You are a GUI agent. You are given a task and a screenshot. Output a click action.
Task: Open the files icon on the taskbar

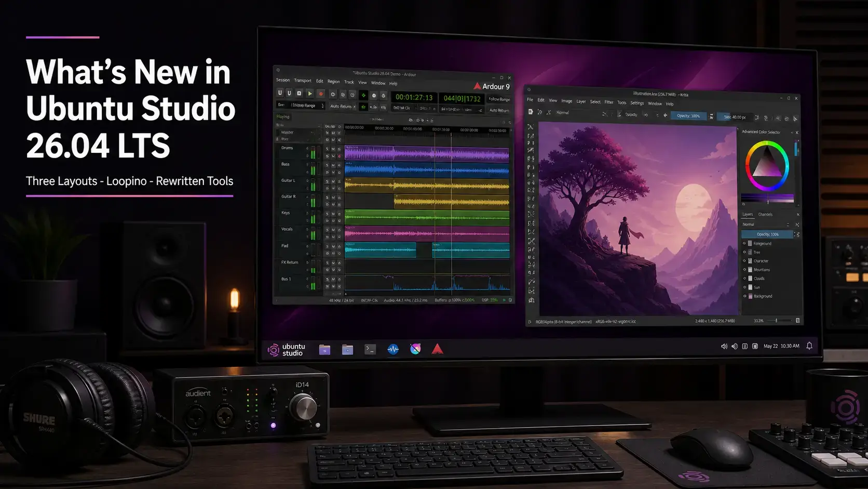click(324, 349)
